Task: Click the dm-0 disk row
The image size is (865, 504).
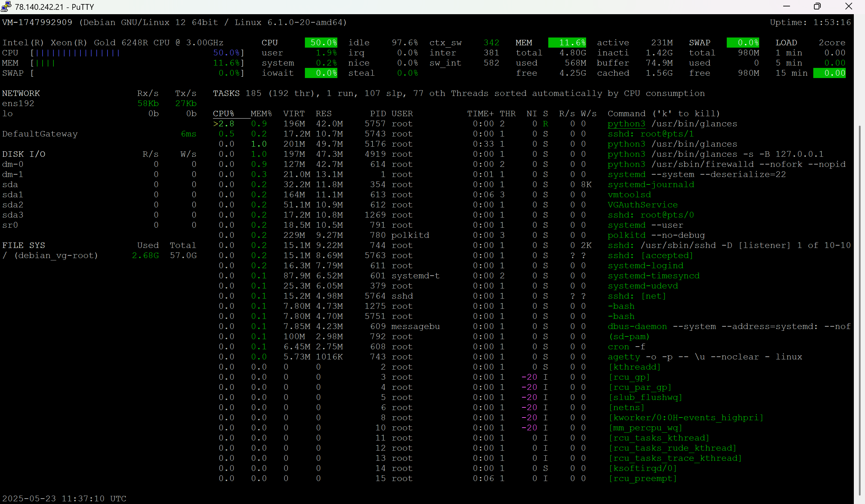Action: click(99, 164)
